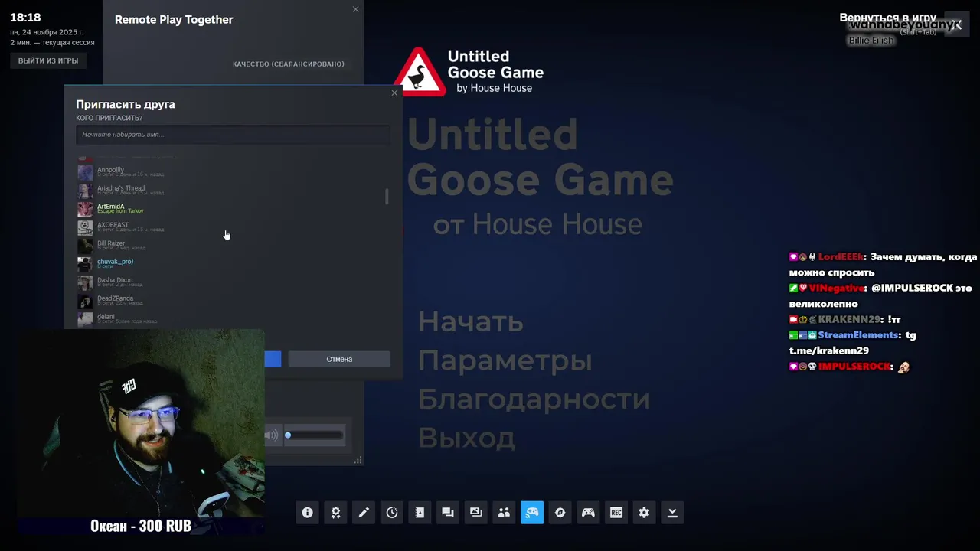
Task: Click AXOBEAST's avatar thumbnail
Action: click(85, 228)
